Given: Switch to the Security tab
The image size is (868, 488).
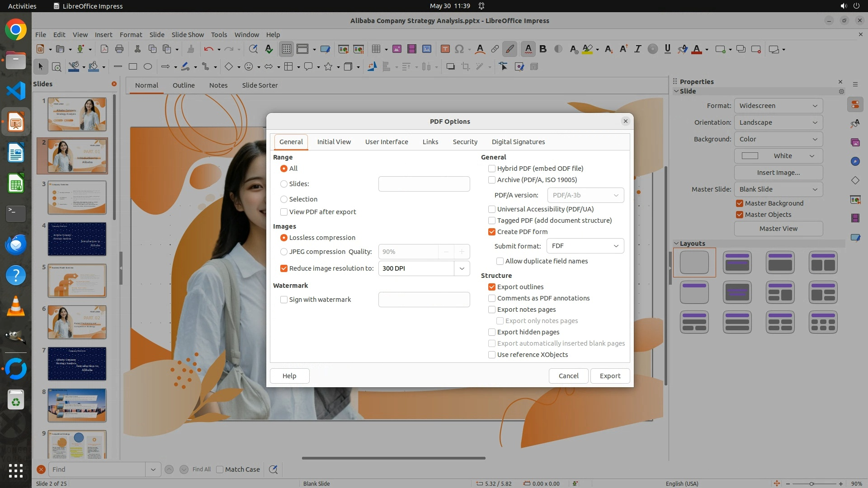Looking at the screenshot, I should [x=465, y=142].
